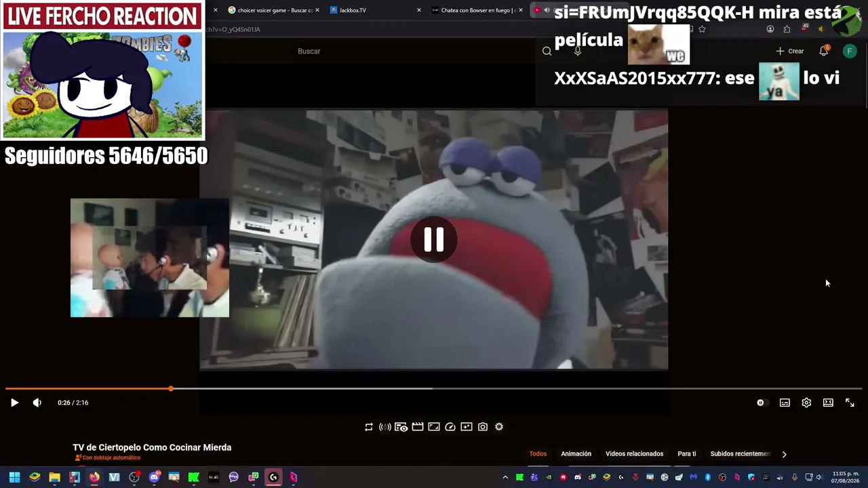The height and width of the screenshot is (488, 868).
Task: Click the YouTube Buscar search field
Action: click(414, 52)
